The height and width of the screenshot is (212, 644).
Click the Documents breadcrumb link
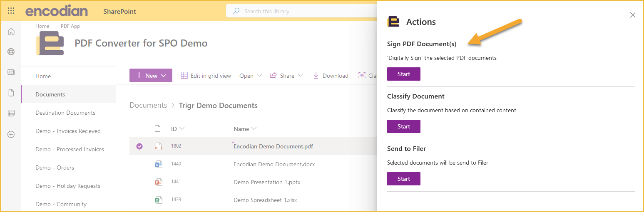(148, 105)
